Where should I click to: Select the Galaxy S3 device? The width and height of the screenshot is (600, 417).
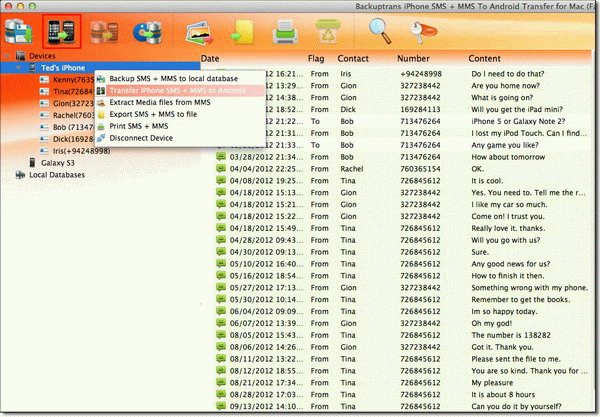58,163
